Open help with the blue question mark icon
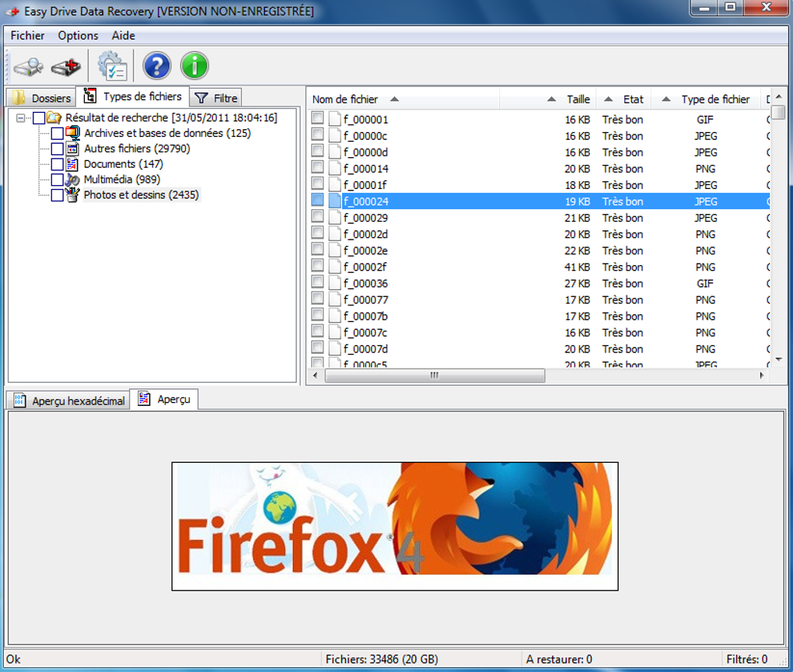793x672 pixels. click(x=157, y=66)
